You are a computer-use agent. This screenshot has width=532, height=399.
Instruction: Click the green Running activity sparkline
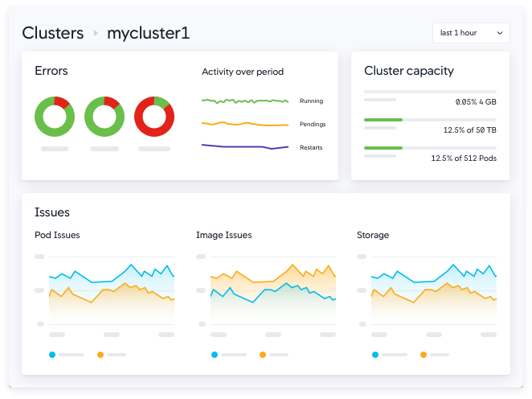coord(245,101)
